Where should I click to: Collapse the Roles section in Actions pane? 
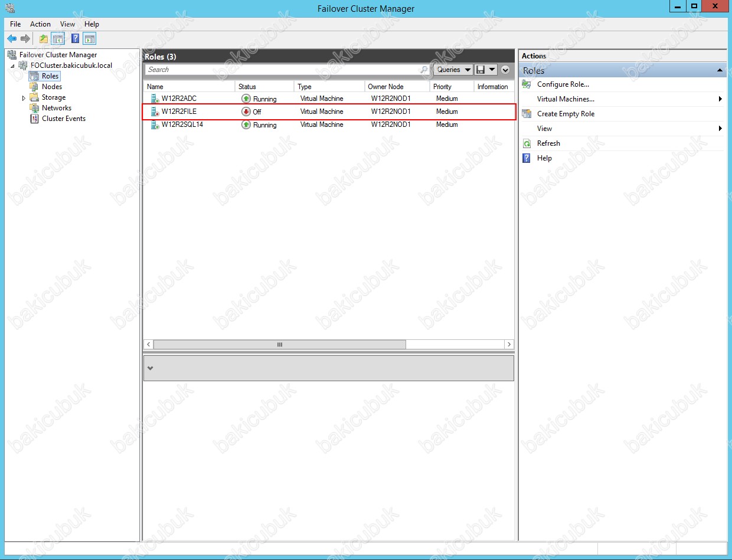720,70
